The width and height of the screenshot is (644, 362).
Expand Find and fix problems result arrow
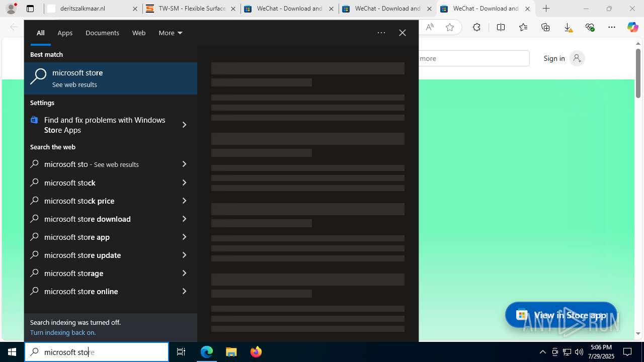[184, 125]
